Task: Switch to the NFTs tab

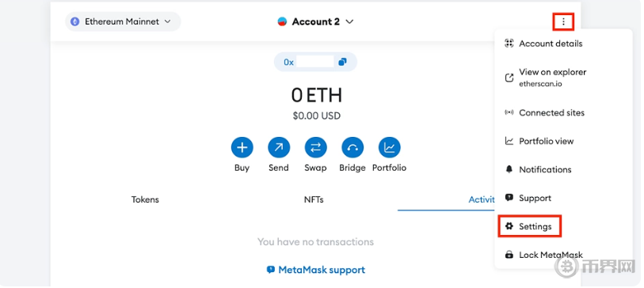Action: [314, 200]
